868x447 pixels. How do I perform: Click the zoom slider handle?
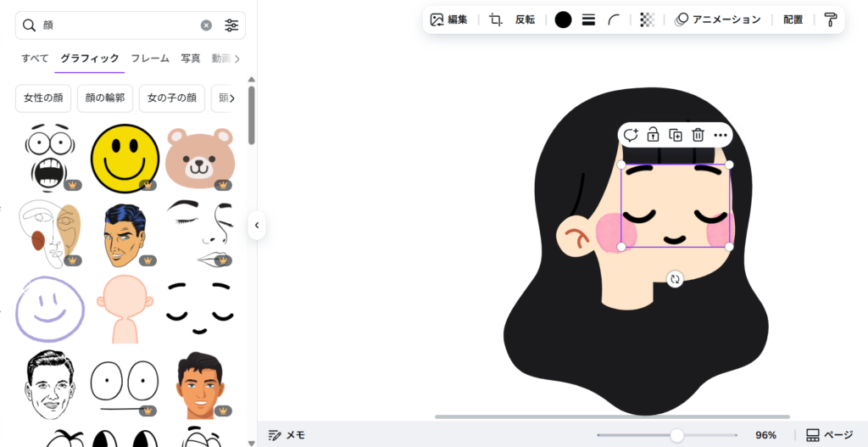(x=676, y=435)
